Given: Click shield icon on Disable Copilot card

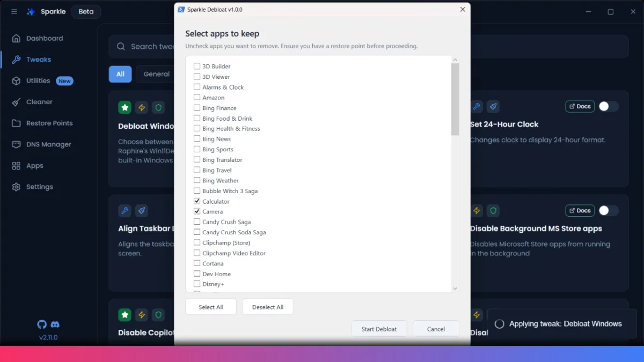Looking at the screenshot, I should click(158, 315).
